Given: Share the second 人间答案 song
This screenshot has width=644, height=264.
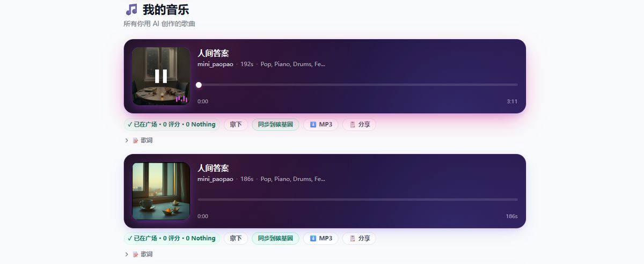Looking at the screenshot, I should 359,238.
